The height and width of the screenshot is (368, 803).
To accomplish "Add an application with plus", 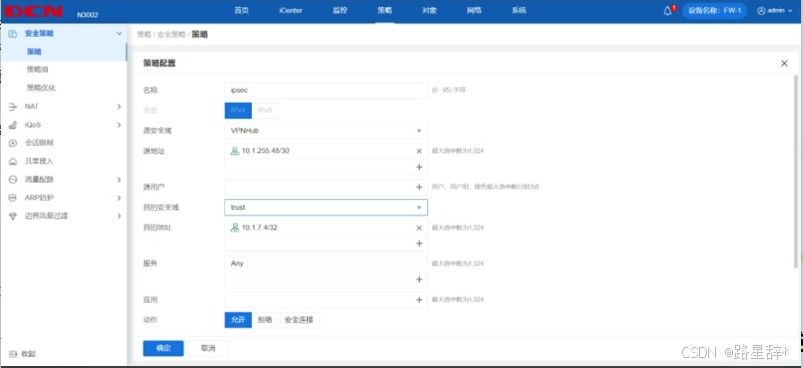I will 419,299.
